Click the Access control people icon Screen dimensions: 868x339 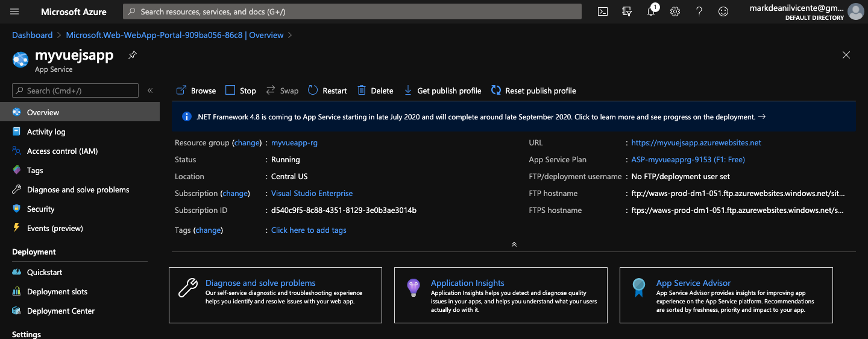(x=16, y=151)
